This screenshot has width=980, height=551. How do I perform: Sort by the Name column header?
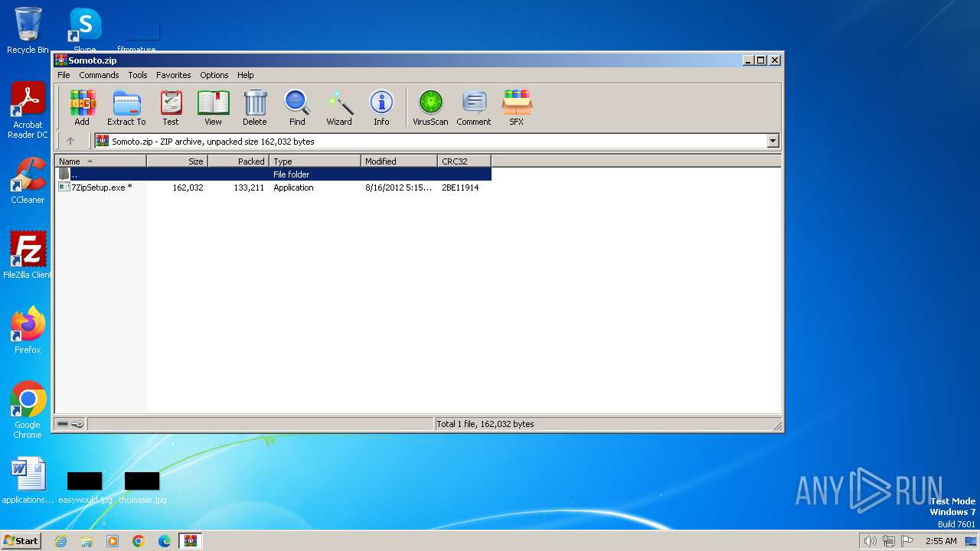100,161
